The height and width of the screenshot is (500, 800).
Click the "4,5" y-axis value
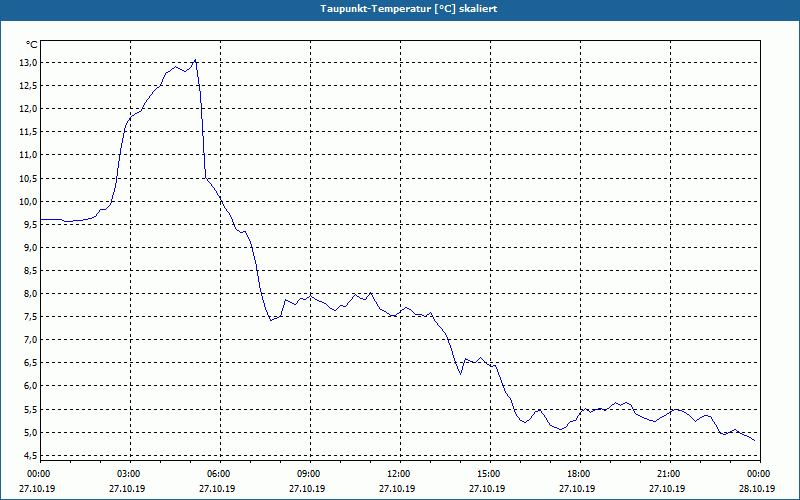click(30, 456)
